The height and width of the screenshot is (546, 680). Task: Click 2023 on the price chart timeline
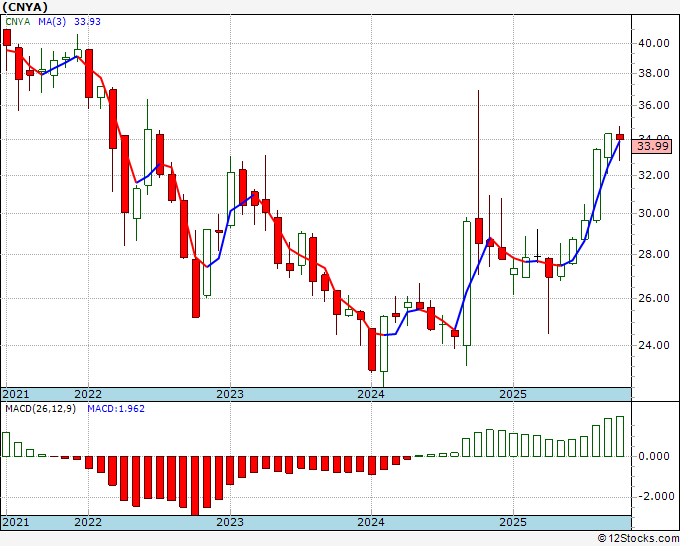click(x=230, y=394)
